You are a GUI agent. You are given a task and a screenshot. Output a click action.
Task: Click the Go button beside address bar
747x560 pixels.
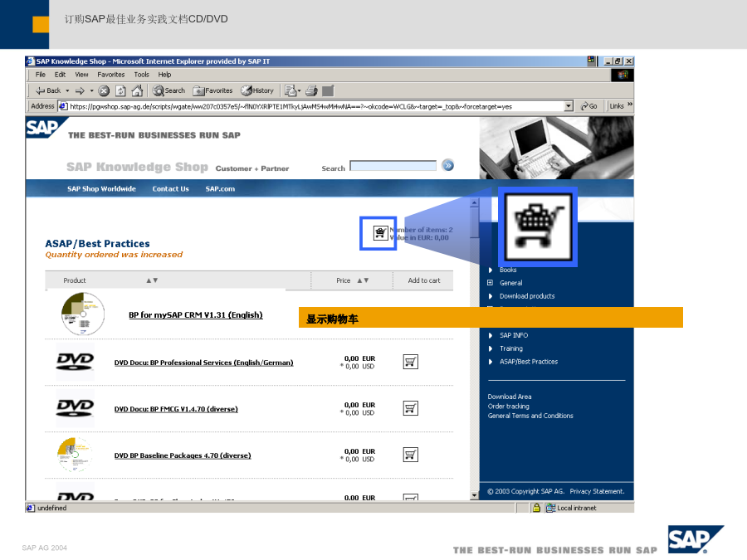tap(588, 106)
